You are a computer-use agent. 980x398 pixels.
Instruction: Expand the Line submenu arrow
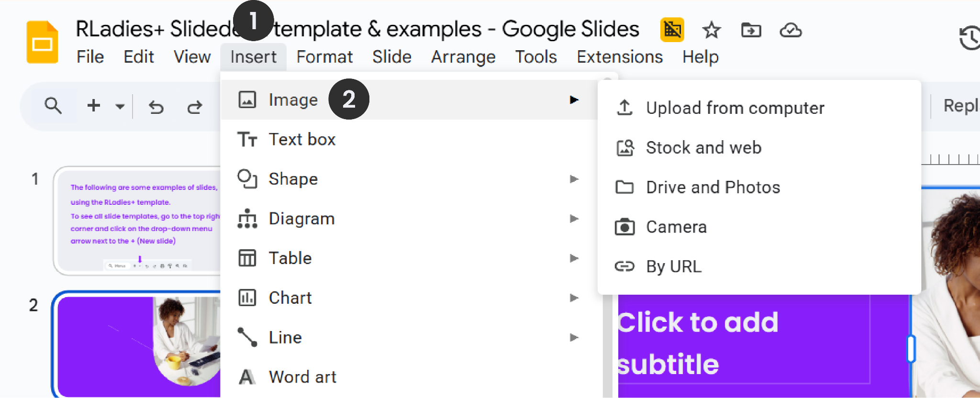pos(574,337)
